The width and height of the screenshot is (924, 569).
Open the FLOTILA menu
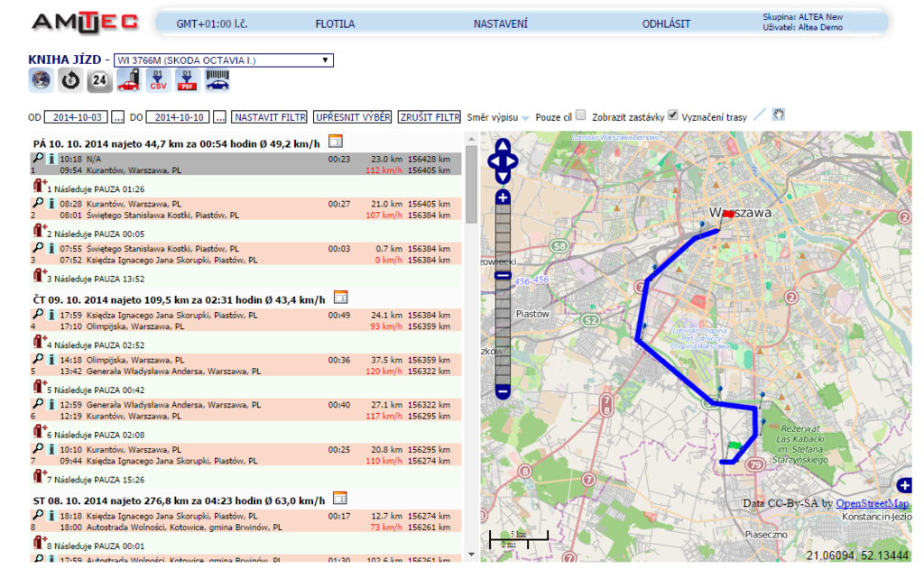pos(335,24)
